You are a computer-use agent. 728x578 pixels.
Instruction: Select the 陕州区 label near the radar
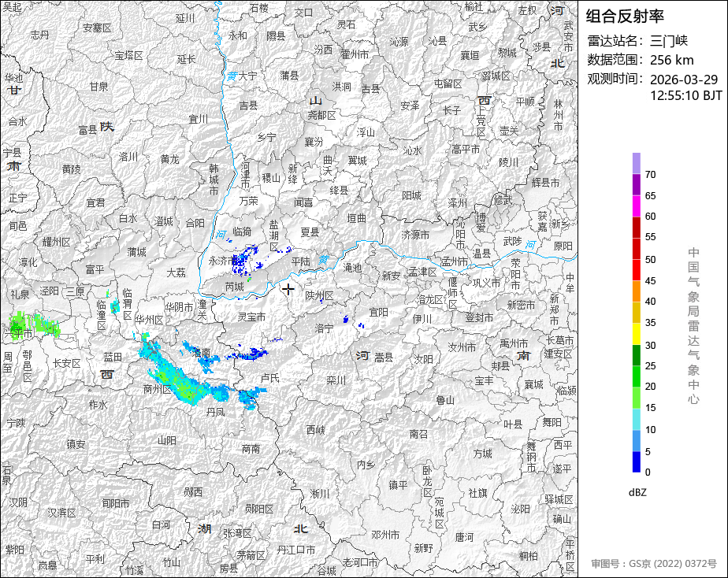click(x=319, y=295)
